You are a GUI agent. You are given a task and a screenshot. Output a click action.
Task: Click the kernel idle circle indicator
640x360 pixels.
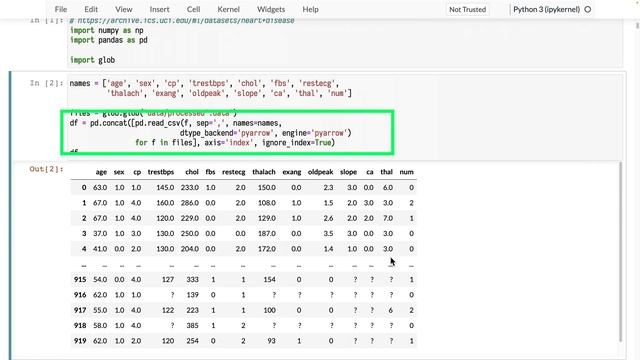pyautogui.click(x=588, y=9)
